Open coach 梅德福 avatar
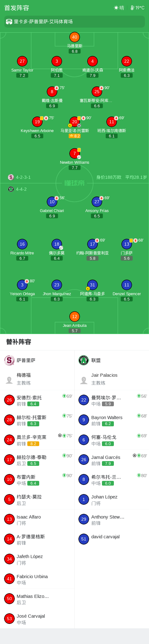The height and width of the screenshot is (644, 149). coord(9,380)
